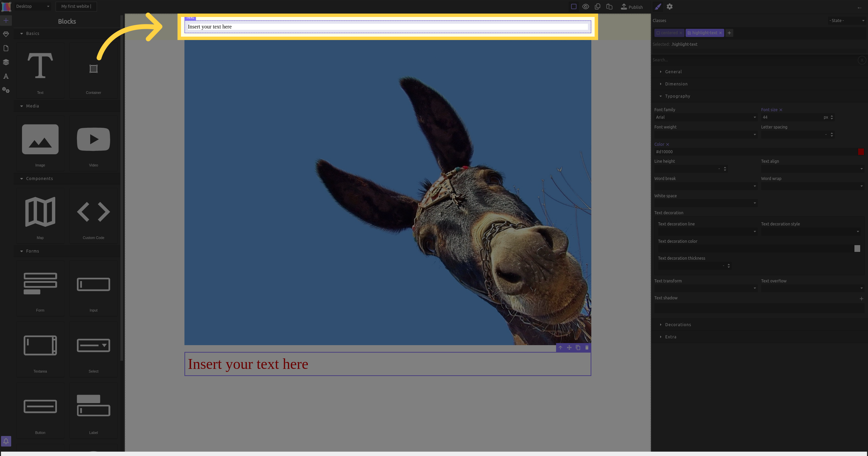Screen dimensions: 868x456
Task: Click the red color swatch for text color
Action: tap(861, 152)
